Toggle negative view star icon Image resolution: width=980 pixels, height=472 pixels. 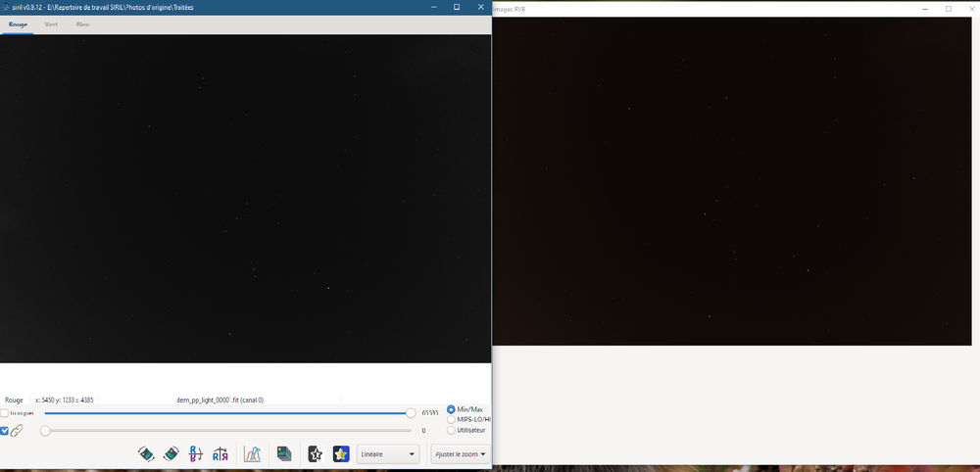pos(316,454)
